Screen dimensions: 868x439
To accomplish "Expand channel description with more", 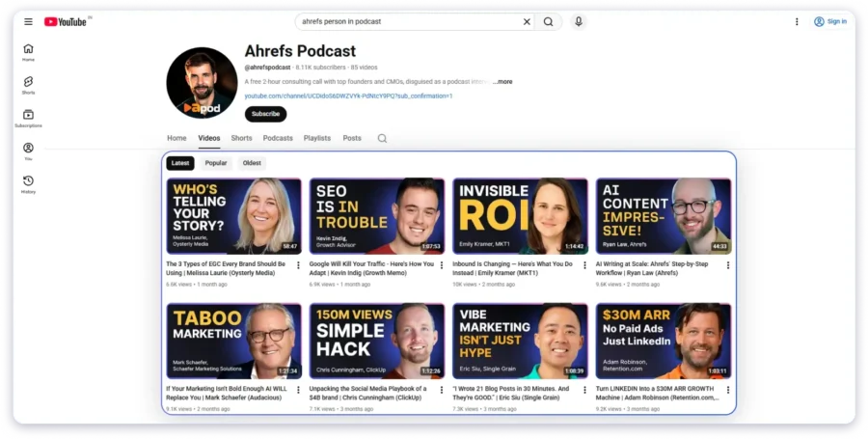I will (503, 82).
